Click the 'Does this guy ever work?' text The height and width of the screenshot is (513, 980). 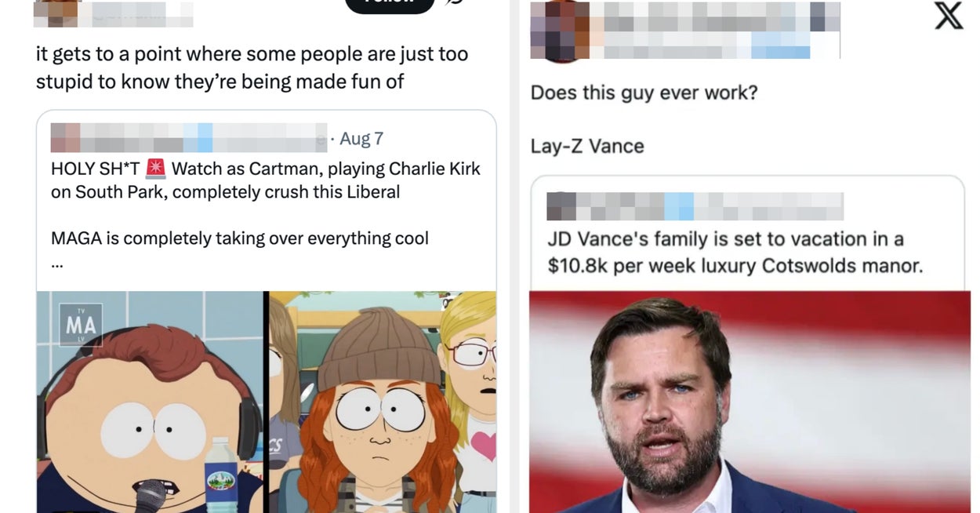tap(644, 93)
